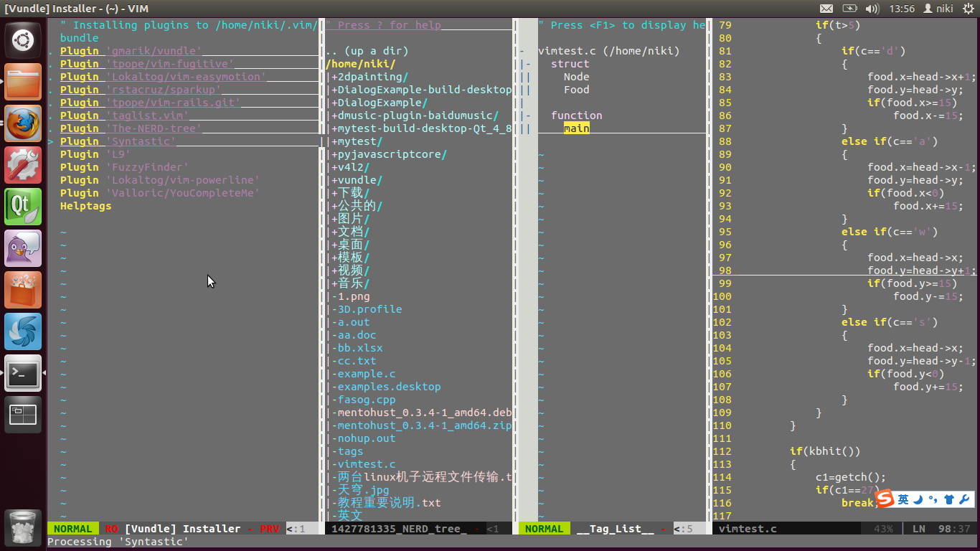The image size is (980, 551).
Task: Select Plugin 'Syntastic' line in installer
Action: (x=118, y=141)
